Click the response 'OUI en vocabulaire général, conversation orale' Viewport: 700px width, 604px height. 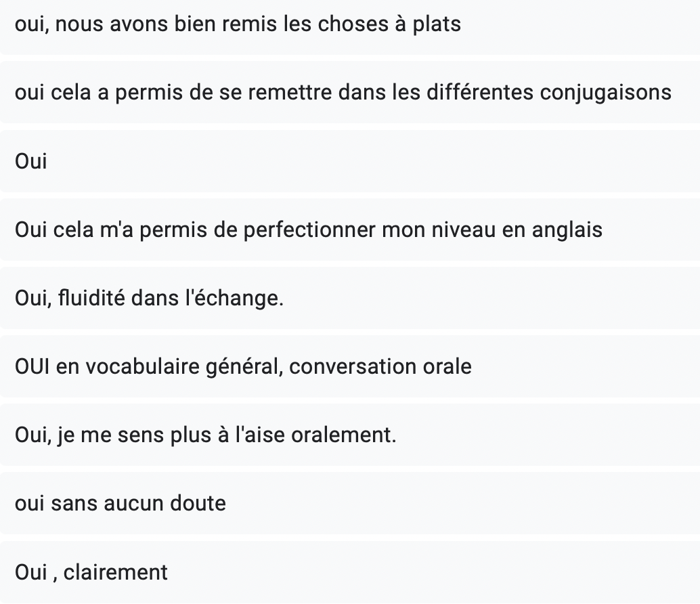tap(350, 366)
